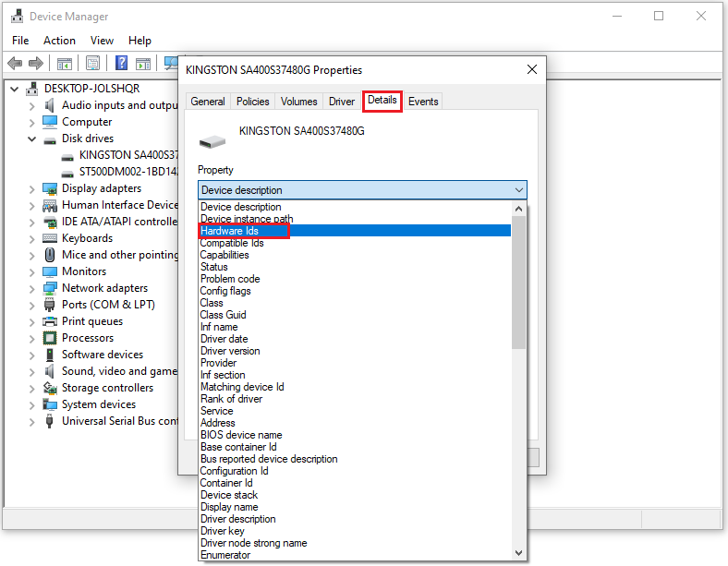Switch to the Details tab
The image size is (728, 566).
(382, 101)
